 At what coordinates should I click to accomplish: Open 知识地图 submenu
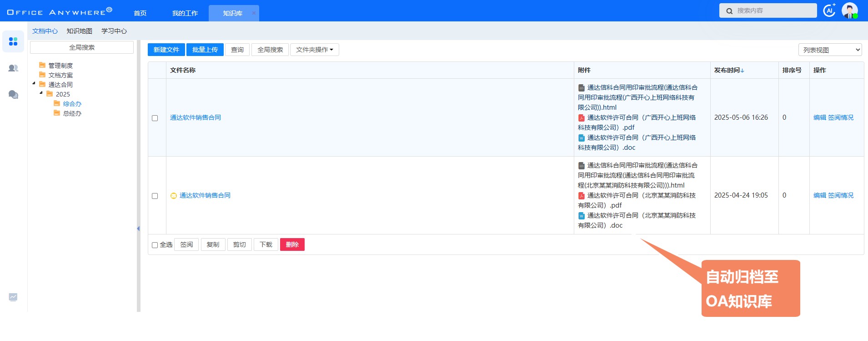coord(80,31)
